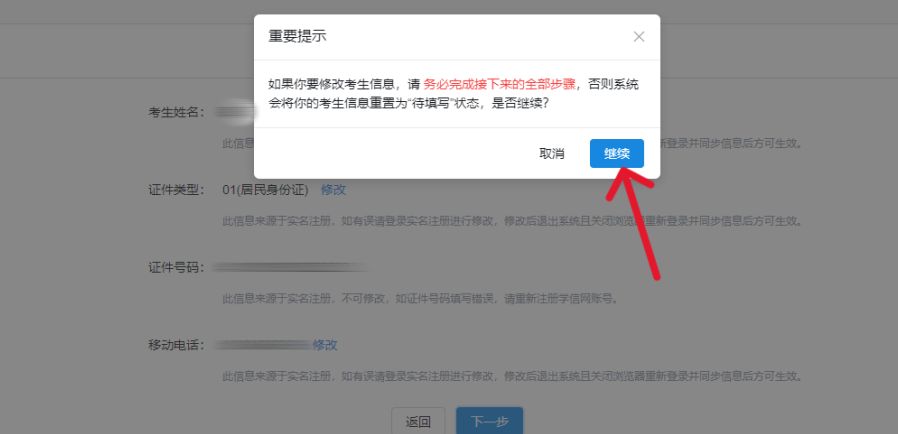Open the 修改 link beside 证件类型
This screenshot has height=434, width=898.
[x=333, y=190]
